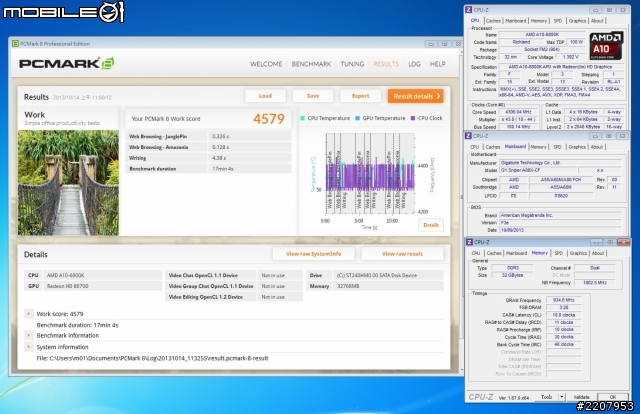Open the TUNING tab
This screenshot has width=640, height=414.
coord(352,64)
